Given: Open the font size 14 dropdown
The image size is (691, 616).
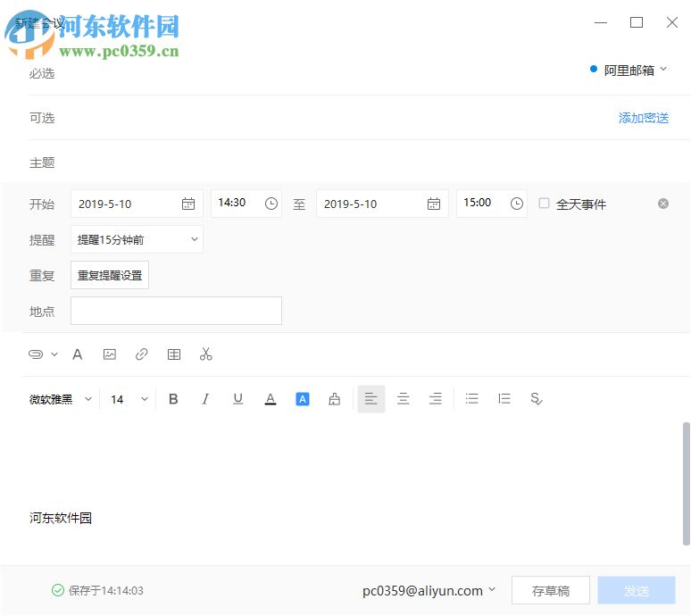Looking at the screenshot, I should coord(129,399).
